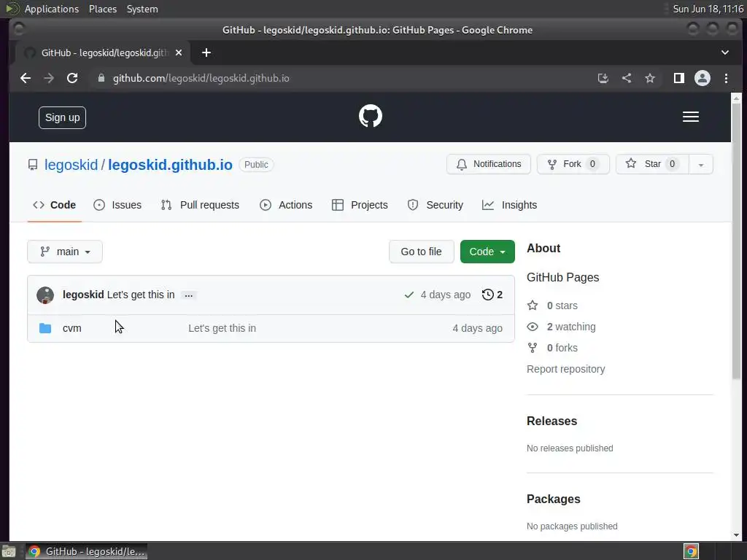Click the "4 days ago" commit timestamp in header row

pyautogui.click(x=446, y=295)
